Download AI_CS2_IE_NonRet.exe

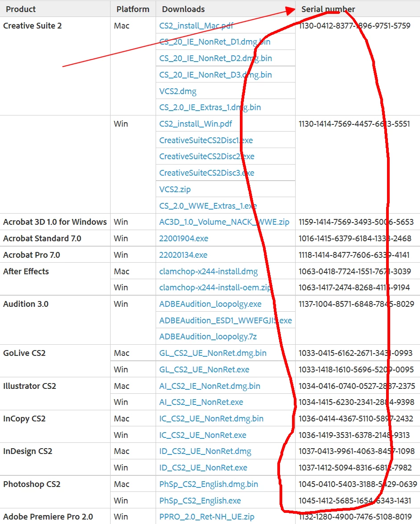pyautogui.click(x=201, y=402)
